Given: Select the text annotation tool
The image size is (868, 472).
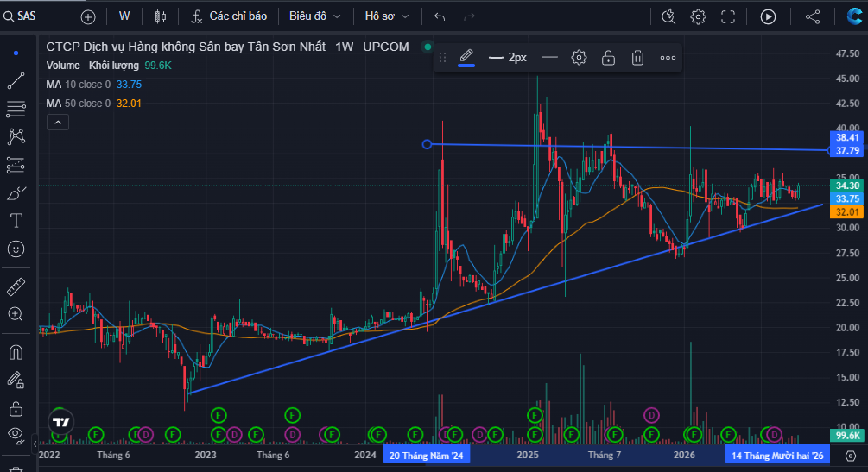Looking at the screenshot, I should pyautogui.click(x=16, y=221).
